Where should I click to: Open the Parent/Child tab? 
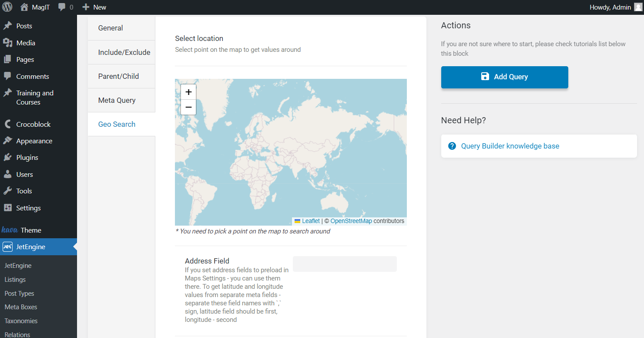point(121,76)
